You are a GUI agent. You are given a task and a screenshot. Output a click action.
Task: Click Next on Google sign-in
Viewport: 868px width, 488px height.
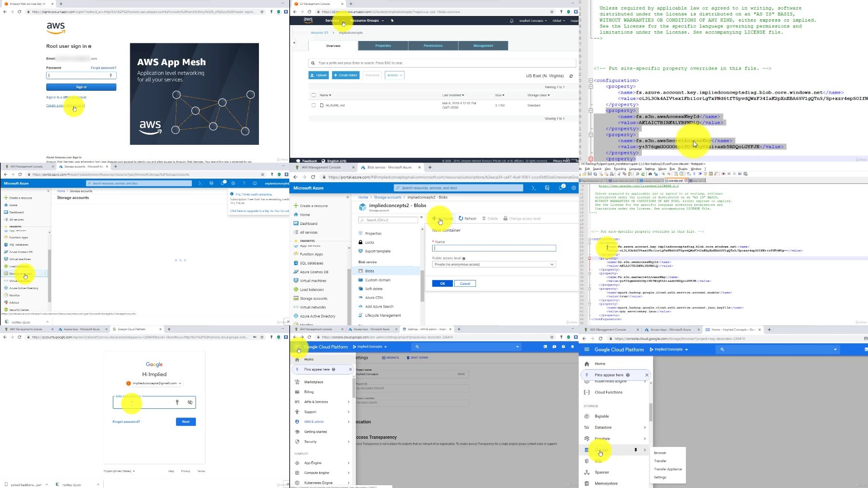186,421
